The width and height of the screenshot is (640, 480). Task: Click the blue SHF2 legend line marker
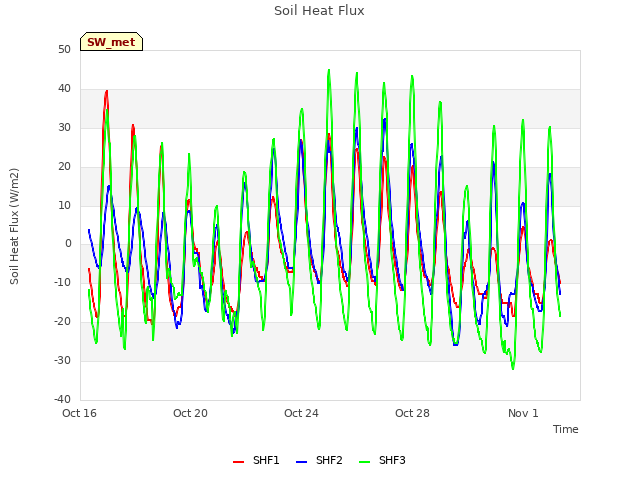pos(301,462)
